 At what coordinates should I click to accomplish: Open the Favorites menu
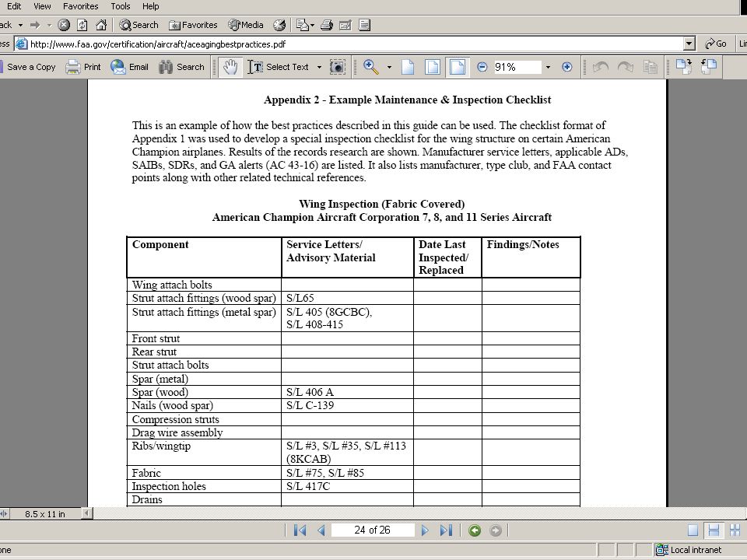[80, 6]
